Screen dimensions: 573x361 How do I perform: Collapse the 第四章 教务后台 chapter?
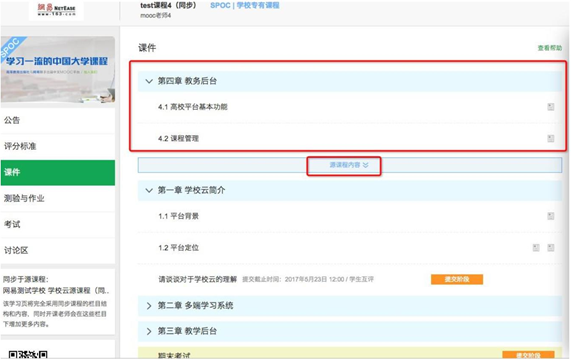[149, 81]
